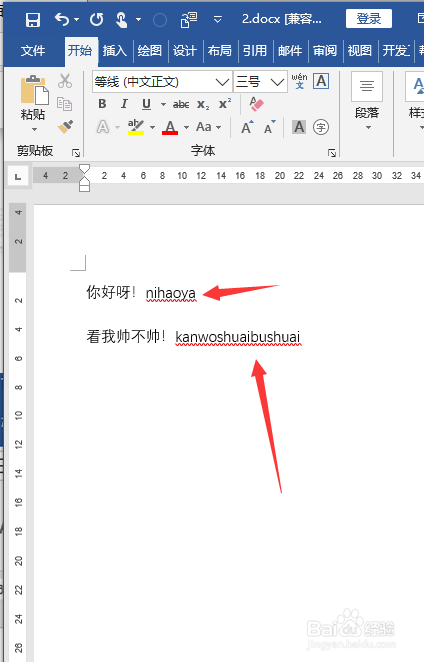Open the 段落 paragraph group
The width and height of the screenshot is (424, 662).
point(367,102)
